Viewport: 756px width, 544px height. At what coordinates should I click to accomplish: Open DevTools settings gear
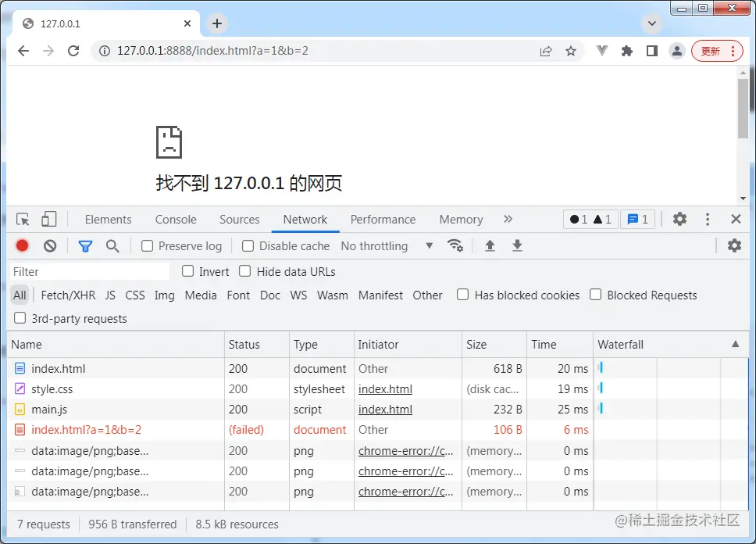[679, 219]
